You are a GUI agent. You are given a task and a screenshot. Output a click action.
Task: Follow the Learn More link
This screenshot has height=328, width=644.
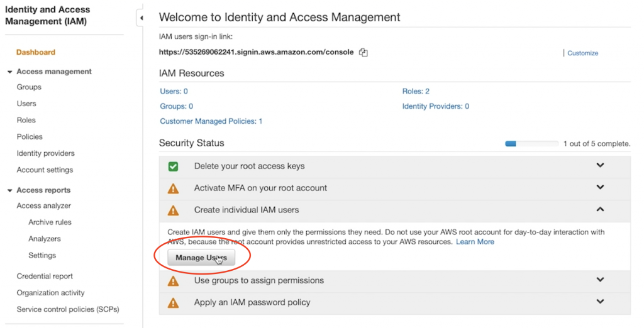tap(475, 242)
